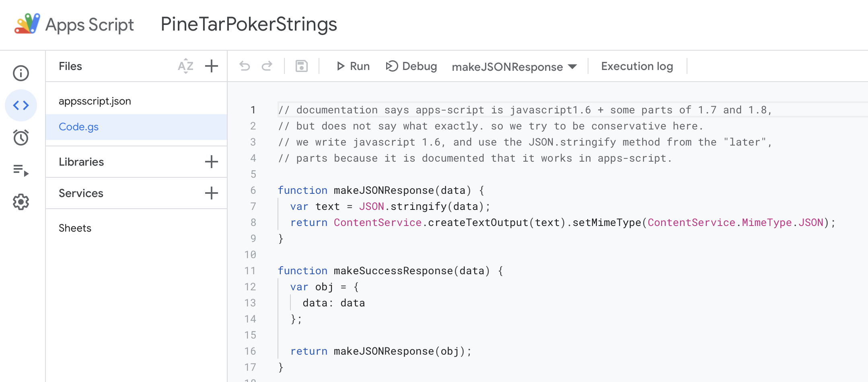This screenshot has width=868, height=382.
Task: Click the first comment line about documentation
Action: point(525,110)
